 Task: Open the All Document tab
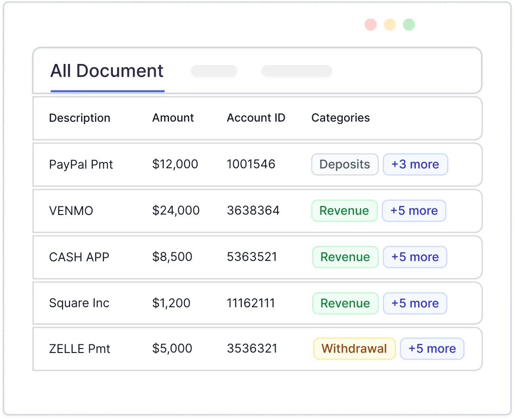pyautogui.click(x=107, y=71)
